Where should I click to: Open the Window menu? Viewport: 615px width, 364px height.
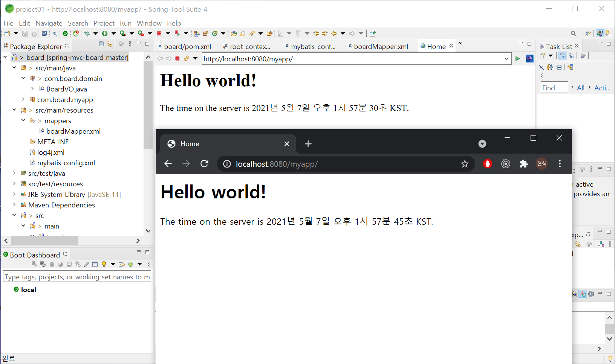point(149,23)
